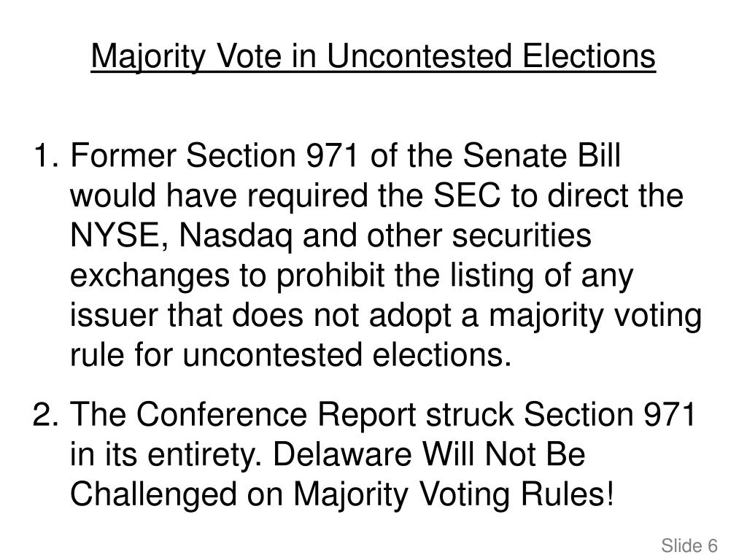This screenshot has height=560, width=747.
Task: Click the word exchanges in item one
Action: (150, 276)
